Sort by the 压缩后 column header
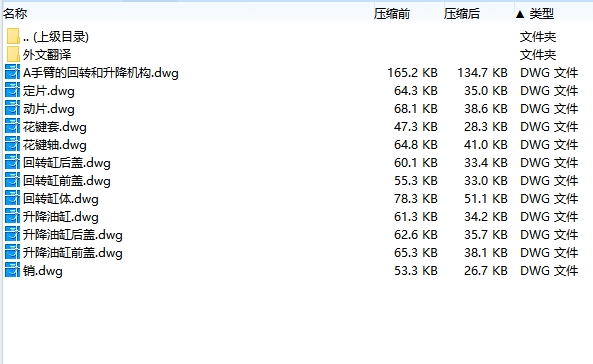Viewport: 593px width, 364px height. (x=462, y=14)
